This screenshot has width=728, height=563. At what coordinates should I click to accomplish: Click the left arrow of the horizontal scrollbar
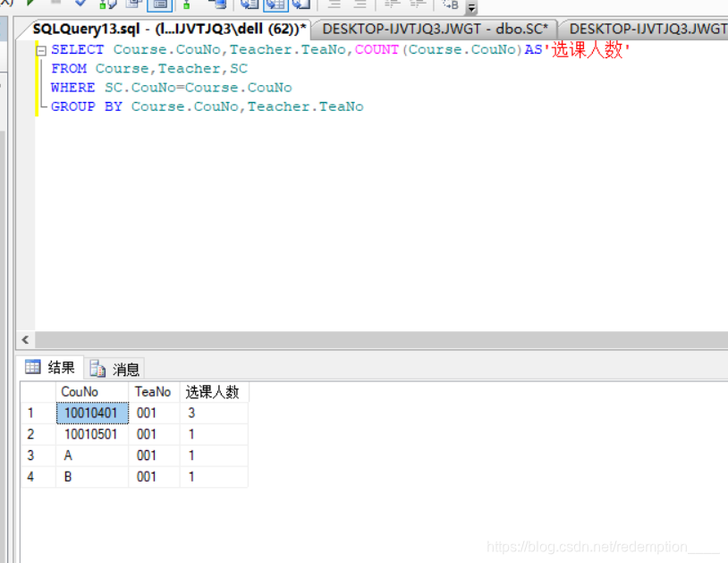(x=26, y=340)
